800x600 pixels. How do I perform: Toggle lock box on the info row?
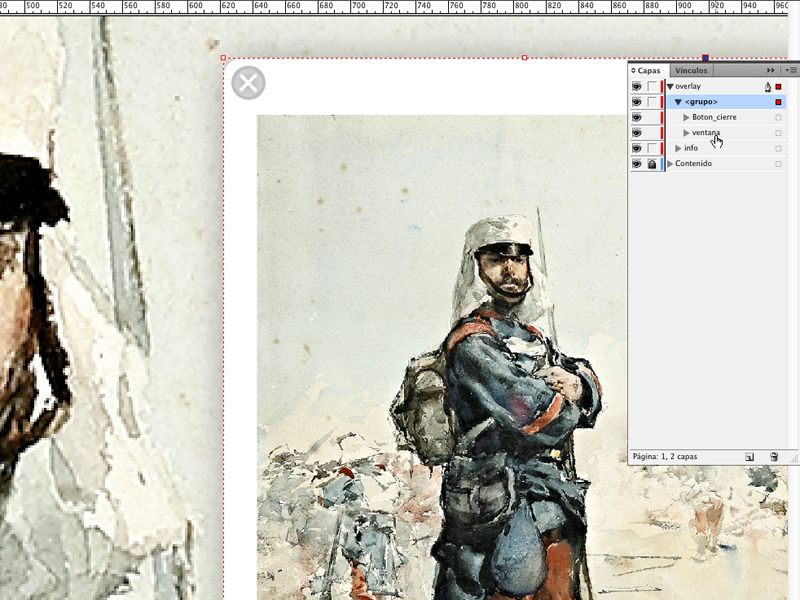click(652, 148)
